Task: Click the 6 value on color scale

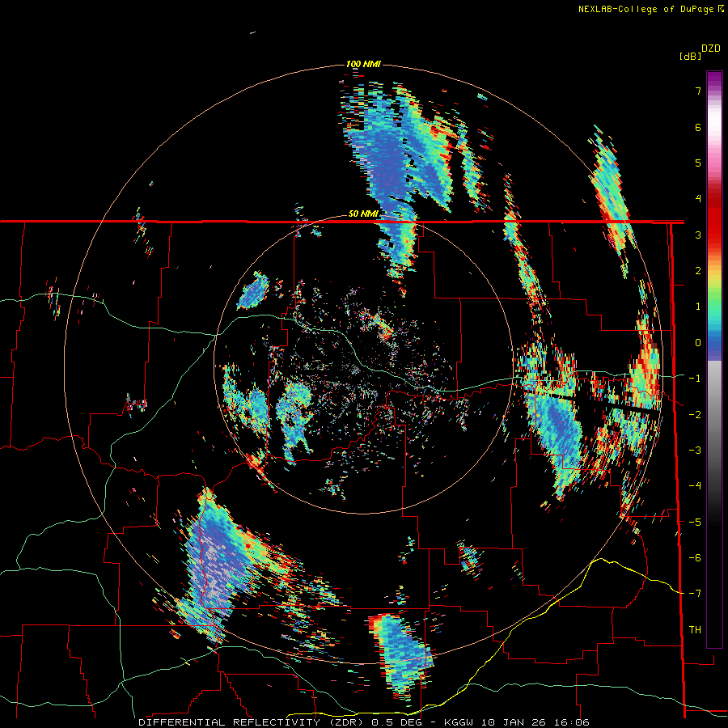Action: (x=698, y=127)
